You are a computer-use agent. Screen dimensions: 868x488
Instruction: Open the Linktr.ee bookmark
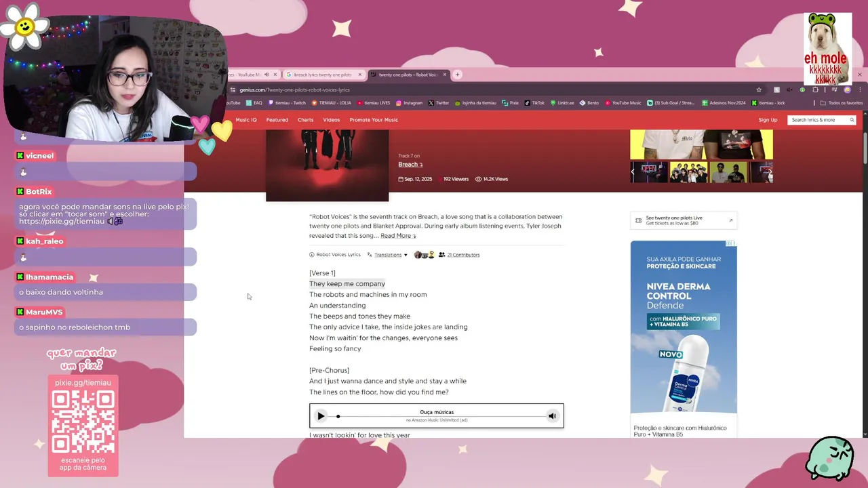click(x=563, y=103)
